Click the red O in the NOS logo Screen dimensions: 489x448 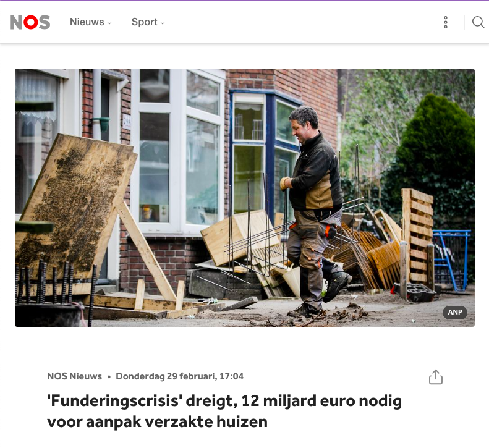click(x=30, y=22)
